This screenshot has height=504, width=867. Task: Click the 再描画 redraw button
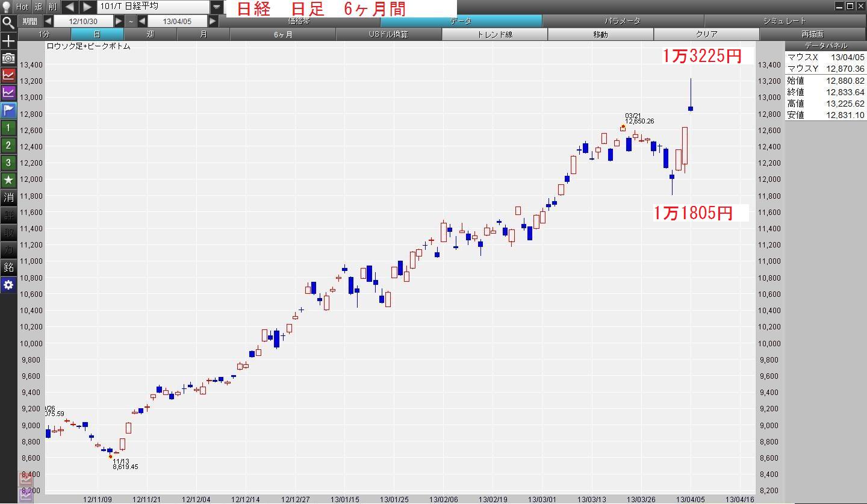(812, 34)
